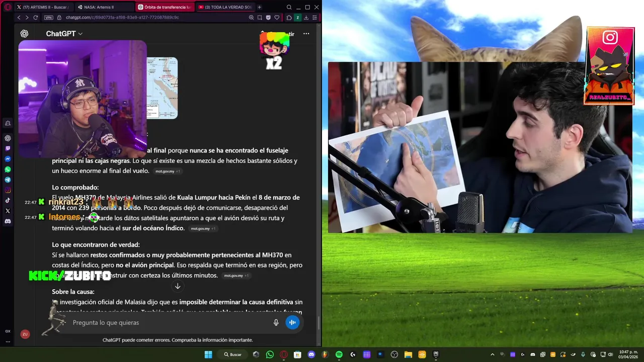Open the browser tab search magnifier
Viewport: 644px width, 362px height.
(x=289, y=7)
